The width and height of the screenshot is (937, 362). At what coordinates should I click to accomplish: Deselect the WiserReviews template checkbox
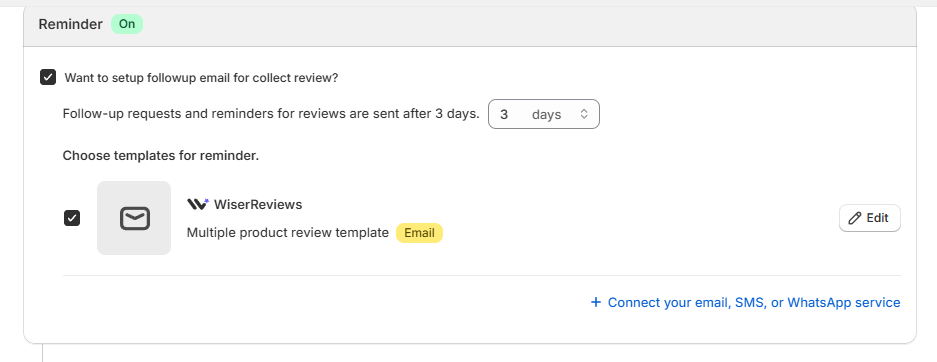coord(72,218)
